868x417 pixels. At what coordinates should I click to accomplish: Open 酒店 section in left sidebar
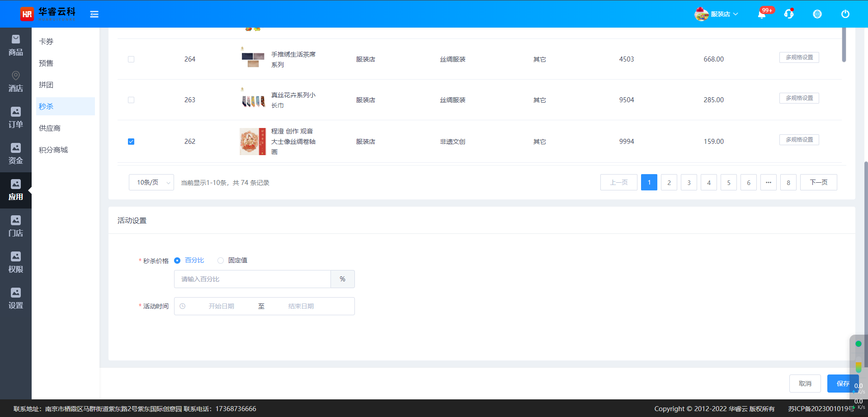click(x=16, y=82)
